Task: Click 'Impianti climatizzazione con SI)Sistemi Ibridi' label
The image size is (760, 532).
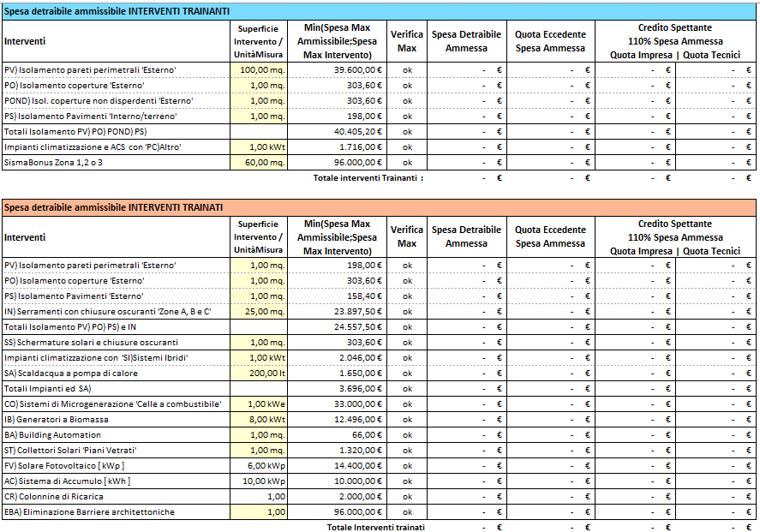Action: 96,358
